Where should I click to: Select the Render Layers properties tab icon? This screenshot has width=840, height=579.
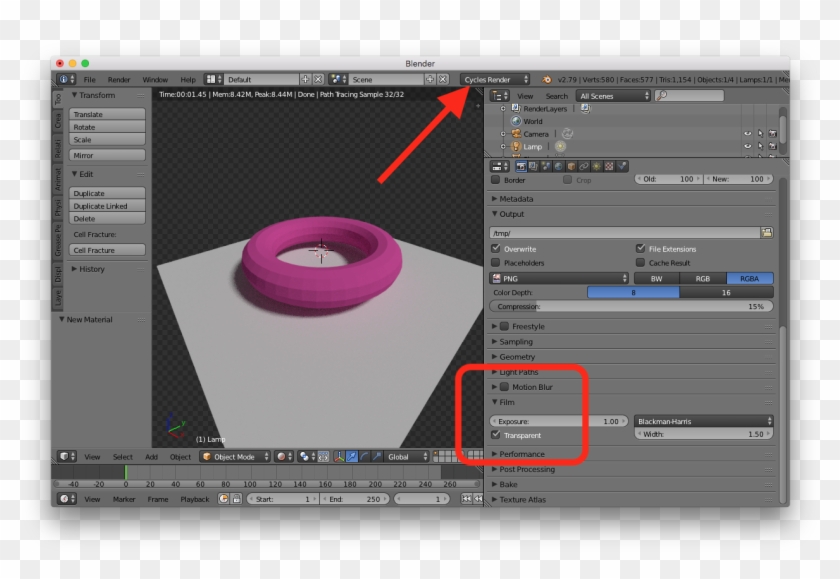[x=533, y=166]
